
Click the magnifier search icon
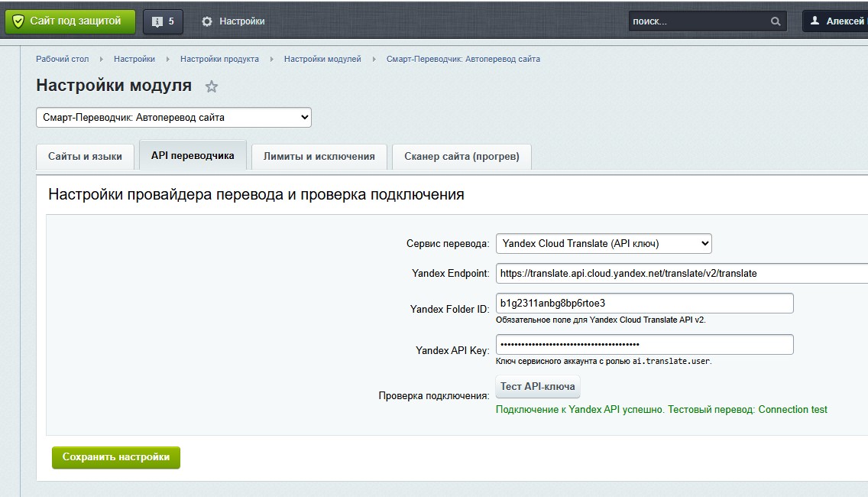tap(776, 21)
